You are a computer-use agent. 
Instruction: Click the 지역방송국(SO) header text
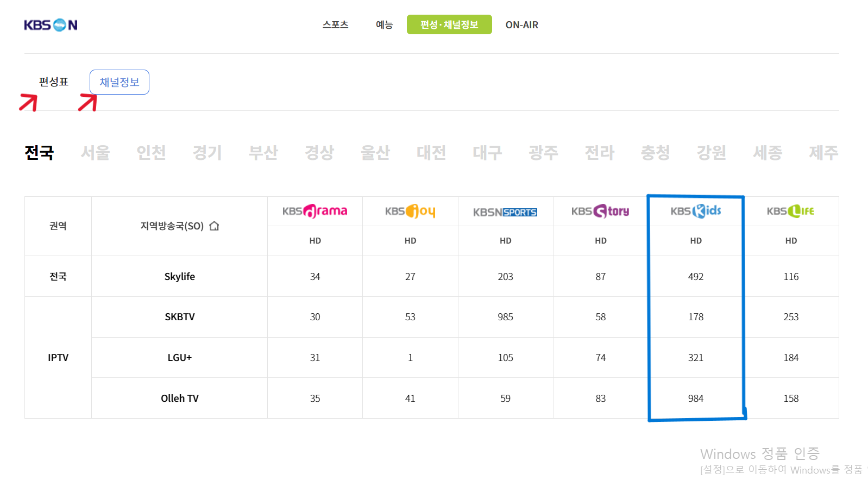point(172,226)
